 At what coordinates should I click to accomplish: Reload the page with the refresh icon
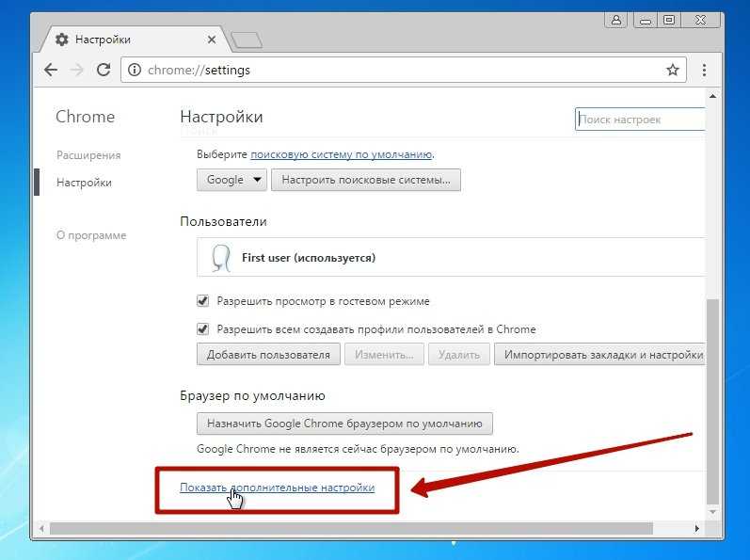[x=104, y=70]
